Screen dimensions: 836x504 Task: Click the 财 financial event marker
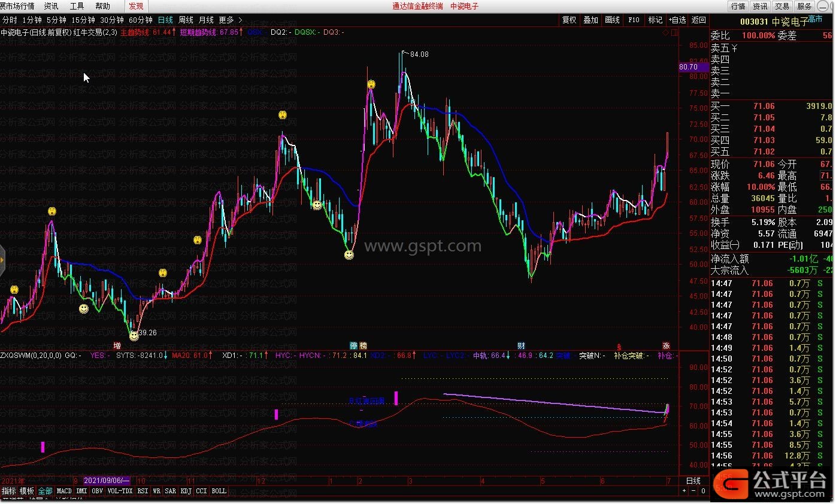coord(522,345)
